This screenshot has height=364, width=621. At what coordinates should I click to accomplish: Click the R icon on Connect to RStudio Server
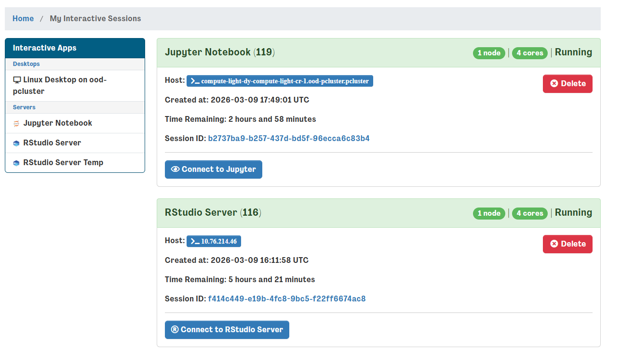[175, 330]
